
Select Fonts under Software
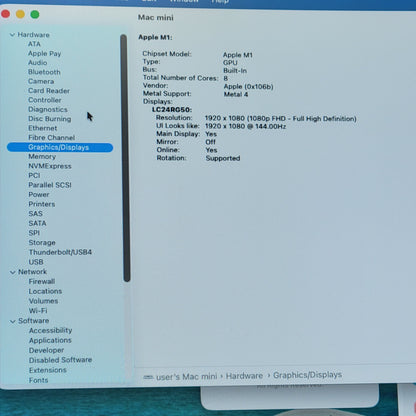pyautogui.click(x=39, y=380)
